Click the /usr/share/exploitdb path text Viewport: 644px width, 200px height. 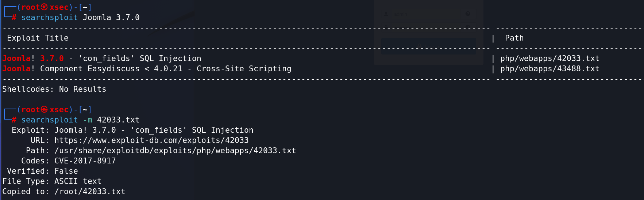pos(175,151)
